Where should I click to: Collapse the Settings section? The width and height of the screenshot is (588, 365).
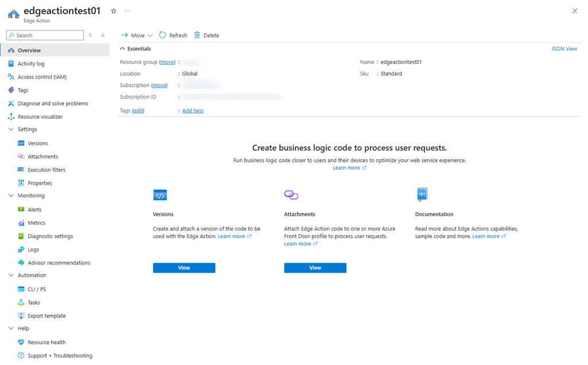(x=11, y=129)
